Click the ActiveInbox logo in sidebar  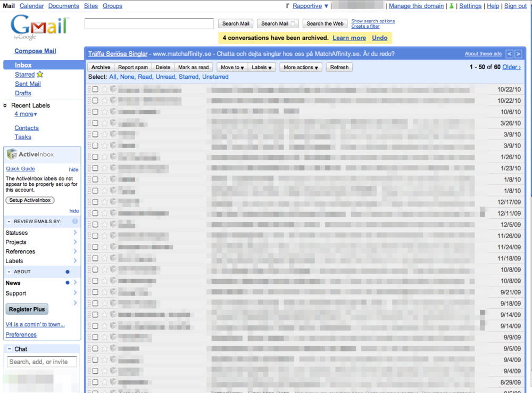tap(30, 154)
